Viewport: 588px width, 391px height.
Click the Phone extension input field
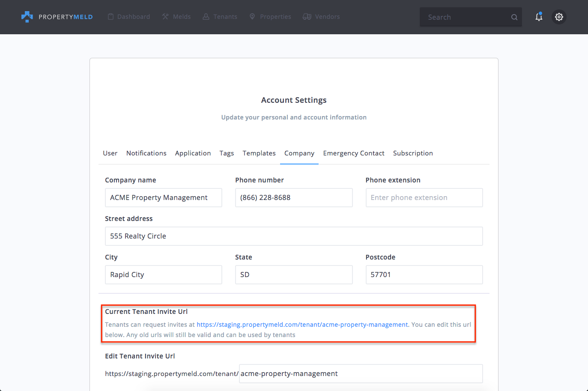click(424, 197)
